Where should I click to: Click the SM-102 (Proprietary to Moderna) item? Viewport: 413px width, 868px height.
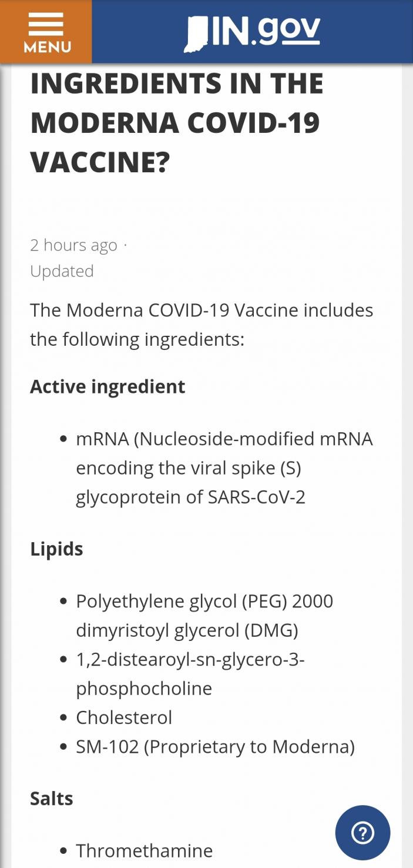[x=215, y=747]
